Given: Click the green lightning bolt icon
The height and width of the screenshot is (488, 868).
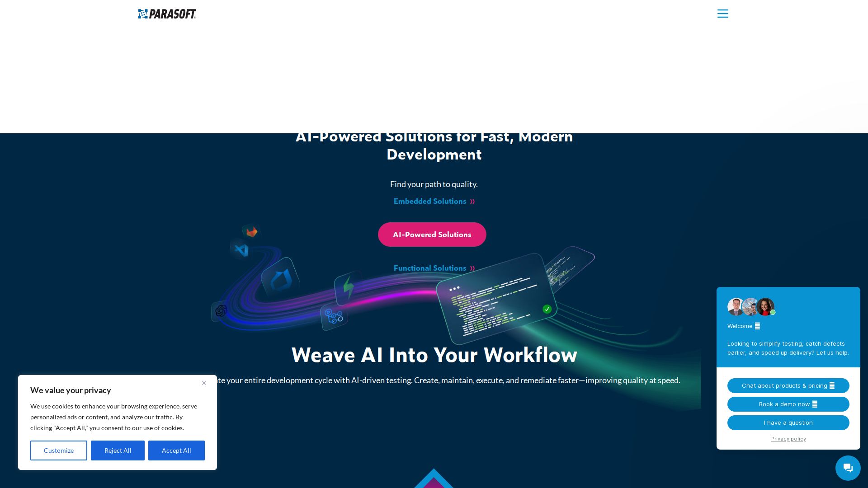Looking at the screenshot, I should coord(348,287).
